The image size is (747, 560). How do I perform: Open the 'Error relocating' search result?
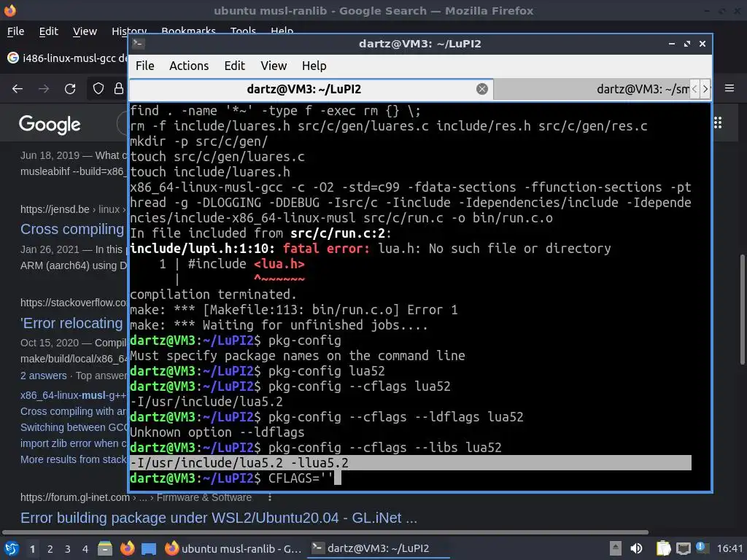point(72,323)
